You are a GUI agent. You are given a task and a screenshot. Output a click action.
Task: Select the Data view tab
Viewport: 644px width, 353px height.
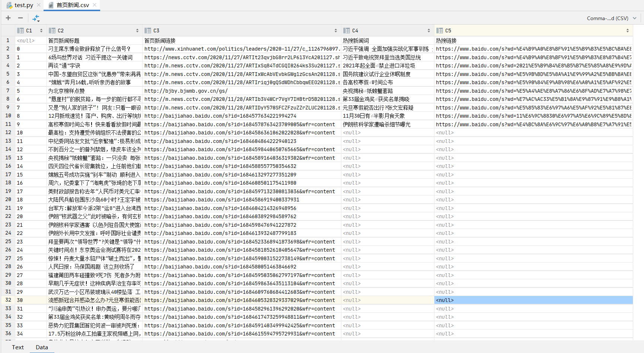pos(42,347)
